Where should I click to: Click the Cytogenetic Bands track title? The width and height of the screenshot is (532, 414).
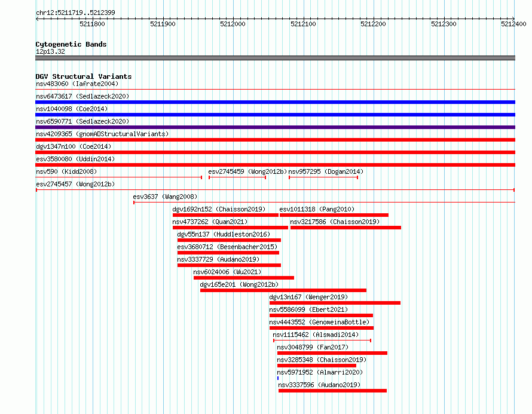(x=71, y=44)
